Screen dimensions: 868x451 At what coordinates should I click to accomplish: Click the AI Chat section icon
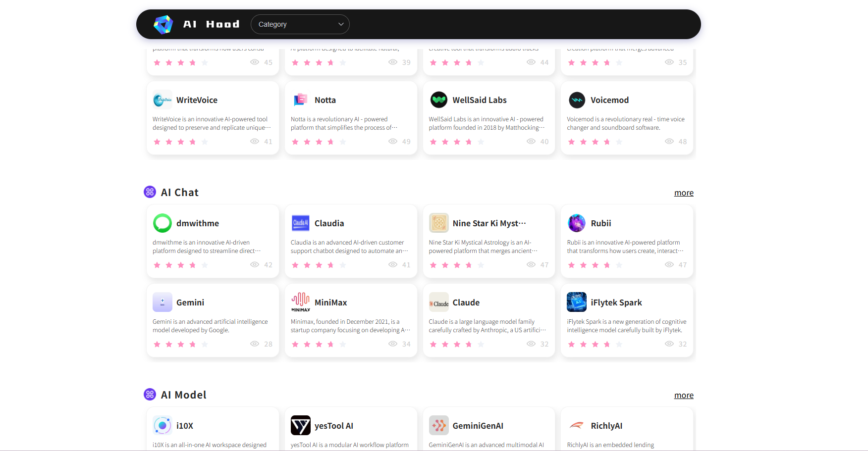[x=150, y=192]
